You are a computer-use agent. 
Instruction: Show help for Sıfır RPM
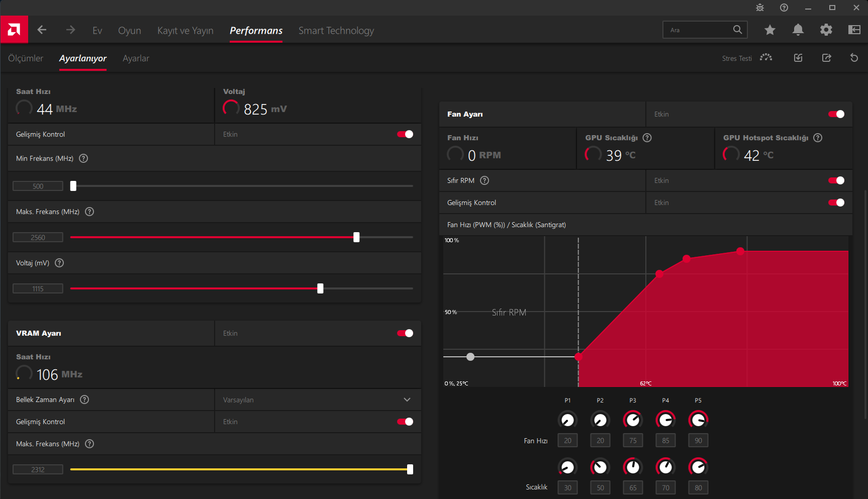485,180
